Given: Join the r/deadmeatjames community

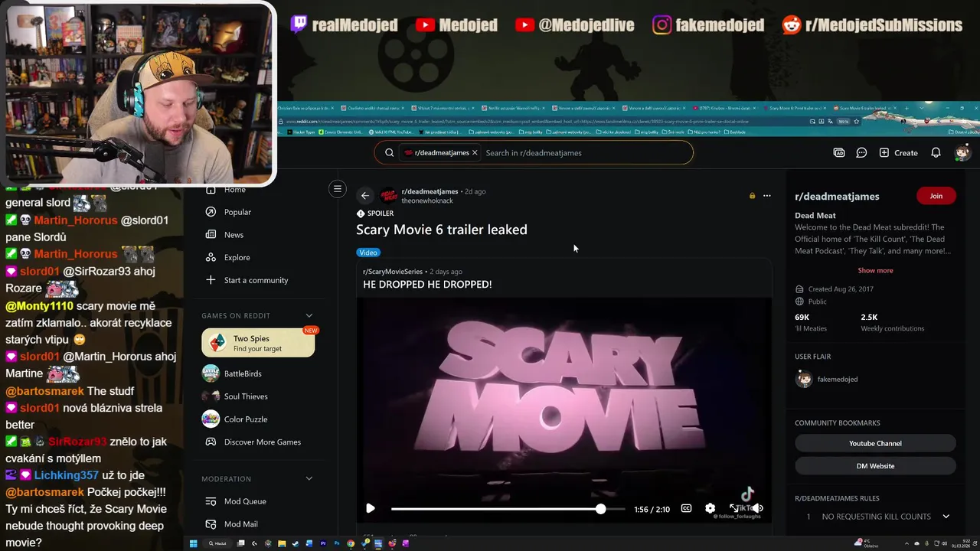Looking at the screenshot, I should pos(936,196).
